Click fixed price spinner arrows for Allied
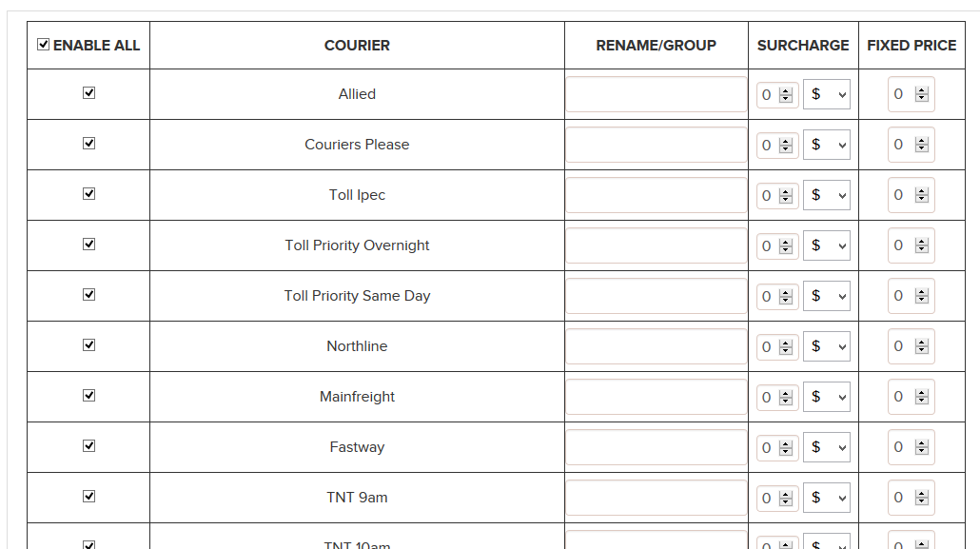Screen dimensions: 980x549 (921, 94)
